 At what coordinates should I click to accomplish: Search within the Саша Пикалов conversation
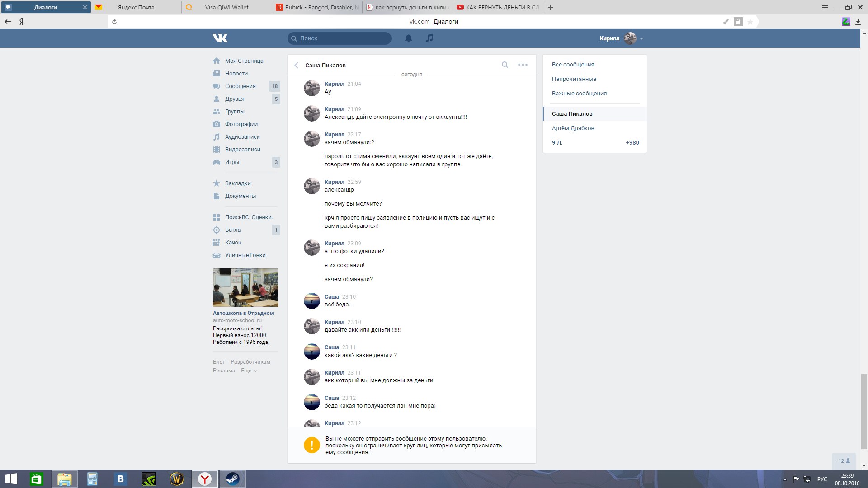click(x=505, y=65)
